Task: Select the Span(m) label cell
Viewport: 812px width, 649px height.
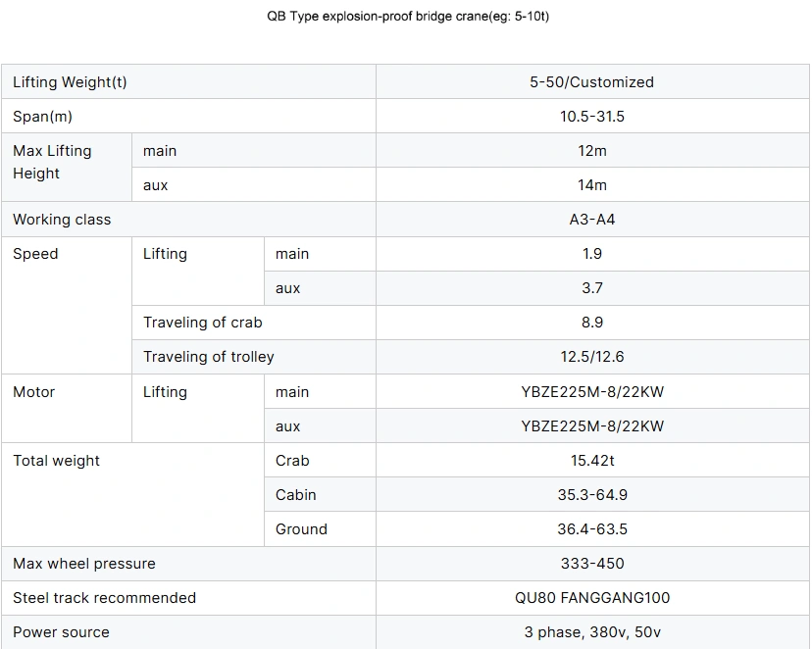Action: [x=42, y=117]
